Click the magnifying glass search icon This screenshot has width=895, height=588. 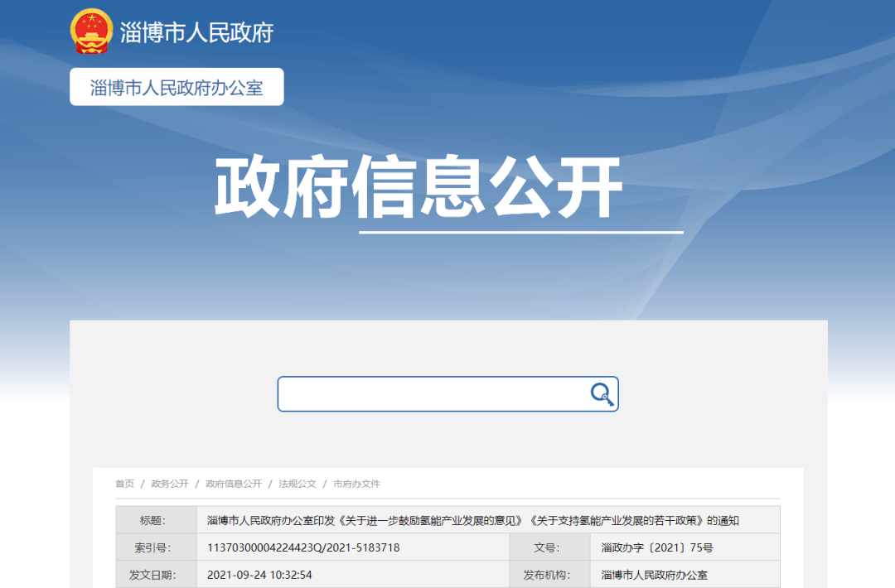point(602,394)
